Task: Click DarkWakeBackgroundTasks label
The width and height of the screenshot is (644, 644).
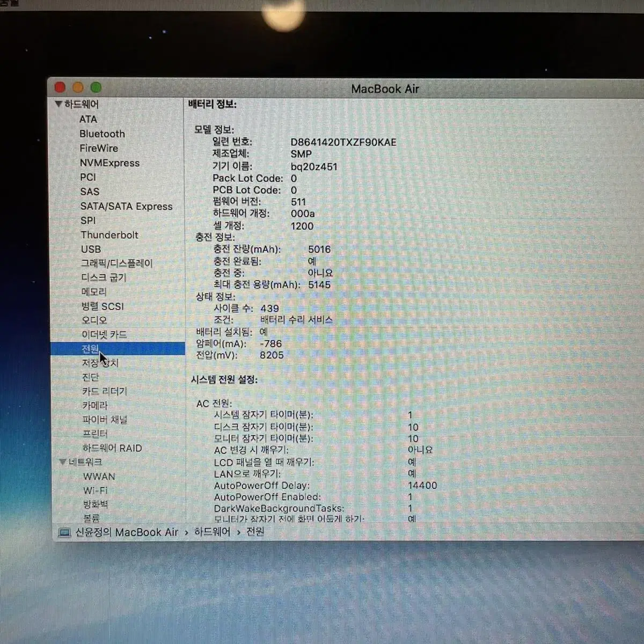Action: pos(279,508)
